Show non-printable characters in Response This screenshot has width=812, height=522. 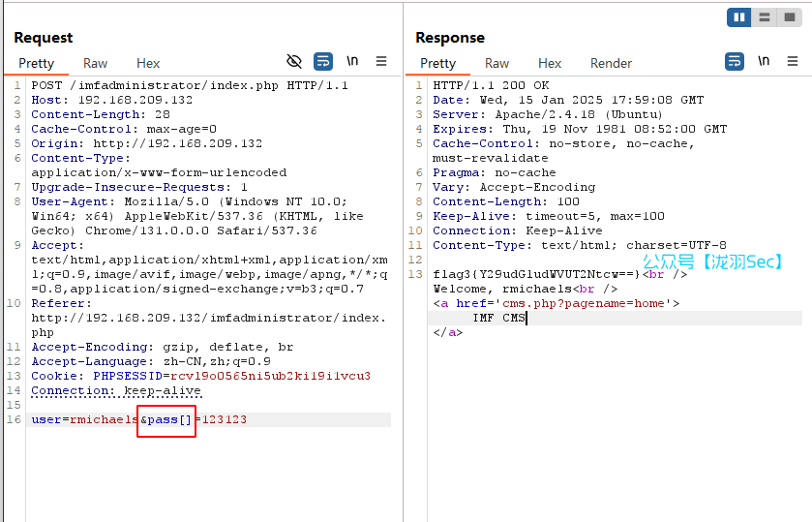(x=764, y=61)
